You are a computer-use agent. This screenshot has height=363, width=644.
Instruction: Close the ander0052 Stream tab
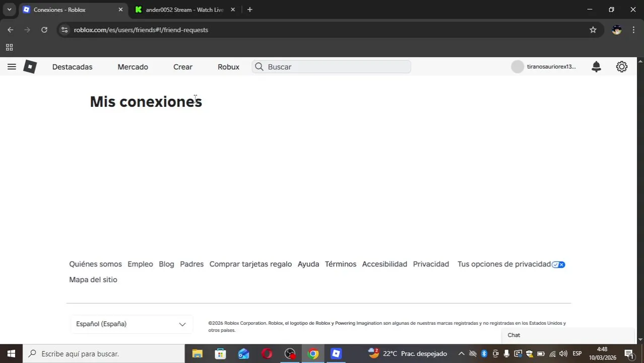[234, 10]
